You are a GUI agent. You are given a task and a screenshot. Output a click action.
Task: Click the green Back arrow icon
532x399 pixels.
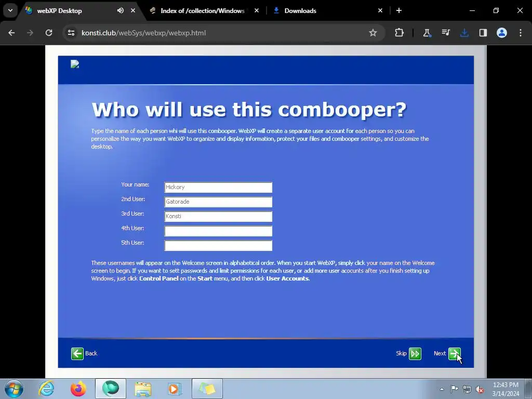(x=77, y=353)
